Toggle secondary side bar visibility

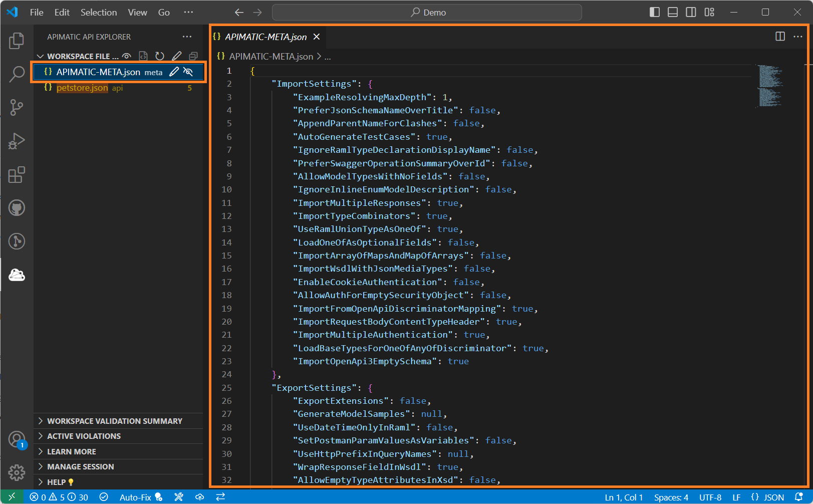[691, 13]
